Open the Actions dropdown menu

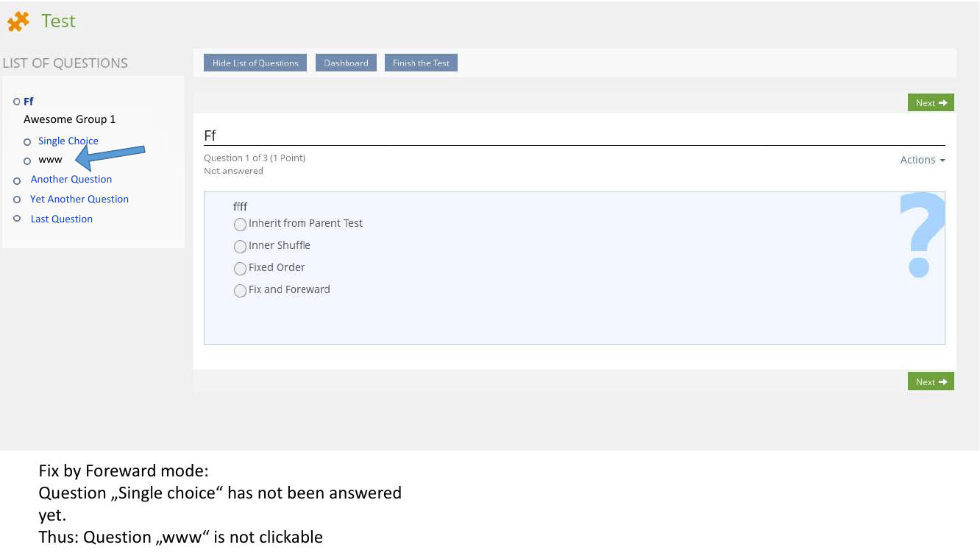922,160
